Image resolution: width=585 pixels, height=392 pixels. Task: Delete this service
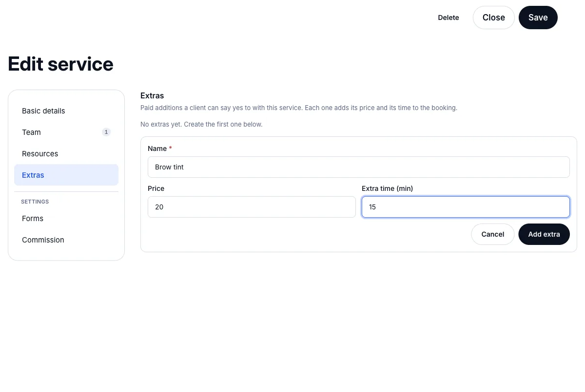pyautogui.click(x=448, y=18)
